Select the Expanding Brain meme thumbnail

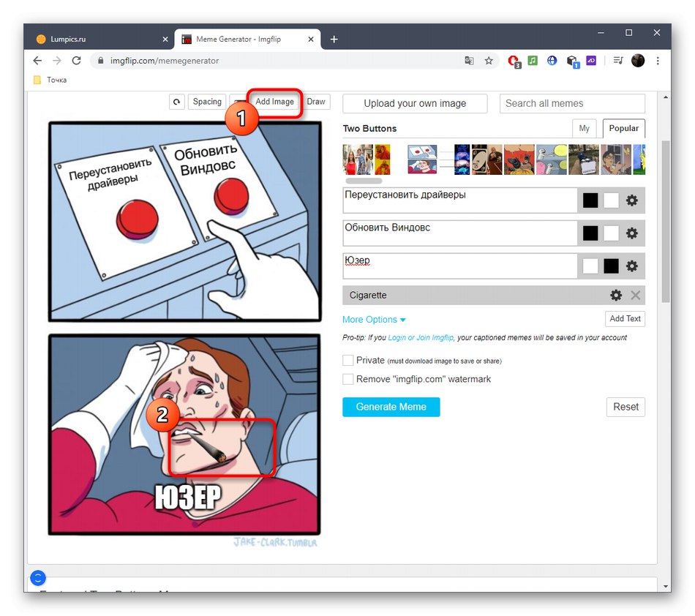[x=462, y=159]
